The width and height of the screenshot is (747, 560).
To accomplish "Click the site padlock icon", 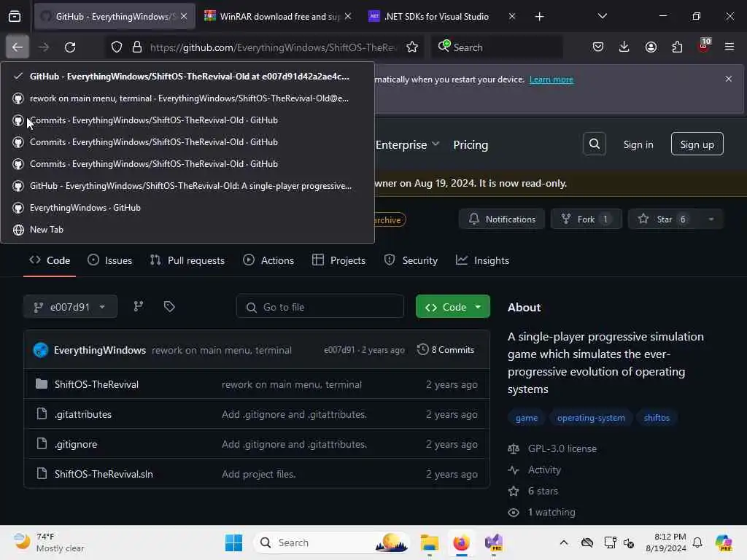I will pos(137,47).
